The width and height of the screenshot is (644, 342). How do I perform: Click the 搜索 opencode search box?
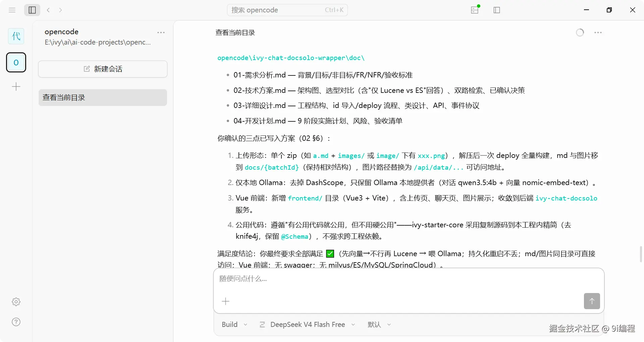tap(287, 10)
